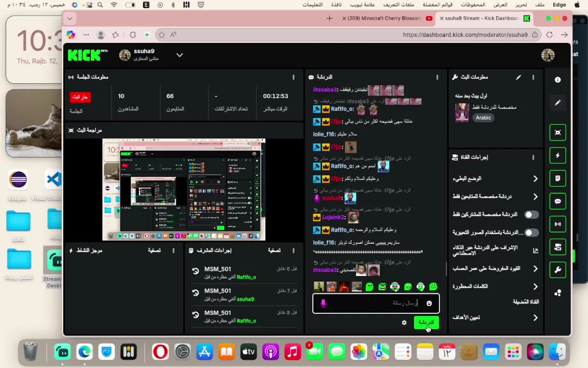Click the pencil edit icon in right sidebar
The width and height of the screenshot is (588, 368).
[557, 103]
